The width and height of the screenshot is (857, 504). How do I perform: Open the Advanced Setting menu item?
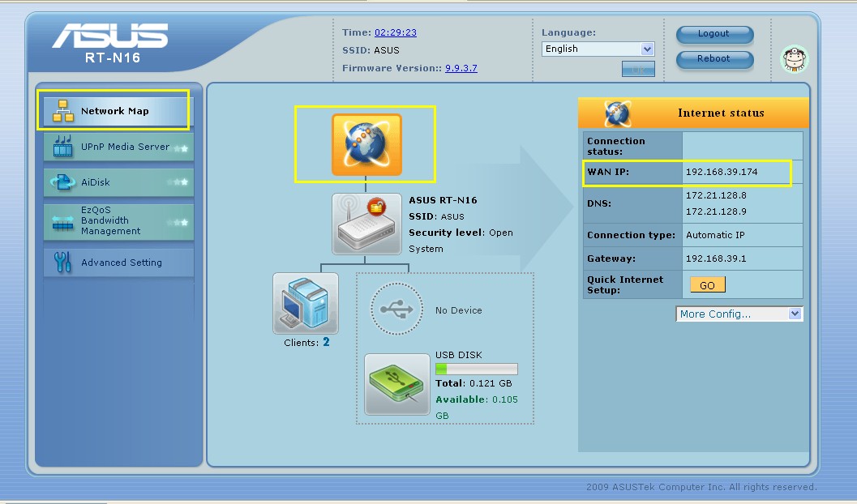pyautogui.click(x=118, y=262)
